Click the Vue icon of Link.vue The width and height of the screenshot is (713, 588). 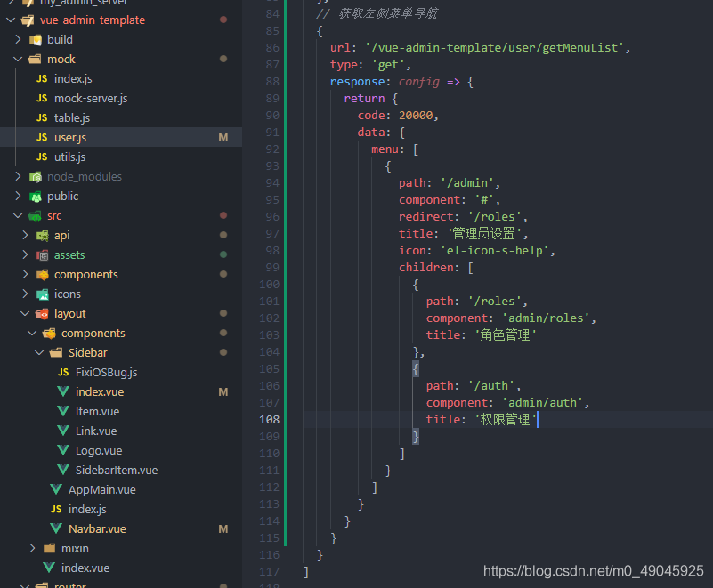pyautogui.click(x=63, y=431)
